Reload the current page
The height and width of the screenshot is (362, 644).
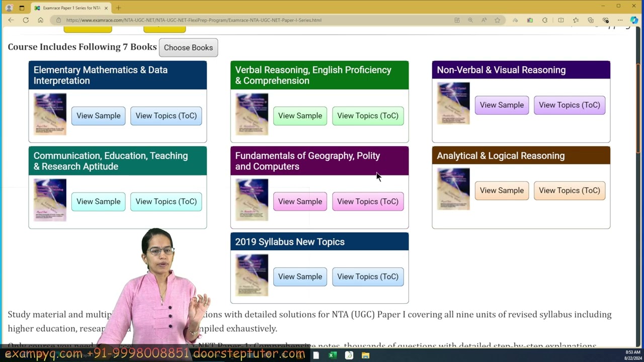click(26, 20)
